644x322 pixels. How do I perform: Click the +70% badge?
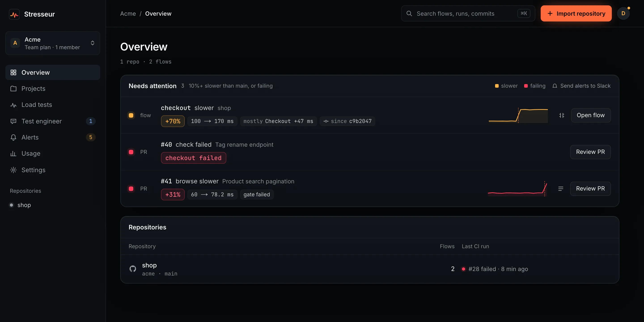click(173, 121)
